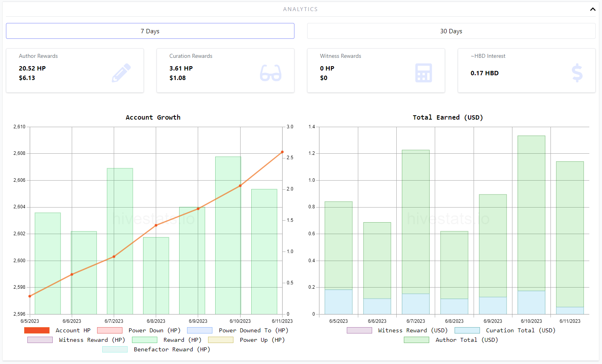Click the HBD Interest dollar icon

[x=577, y=73]
